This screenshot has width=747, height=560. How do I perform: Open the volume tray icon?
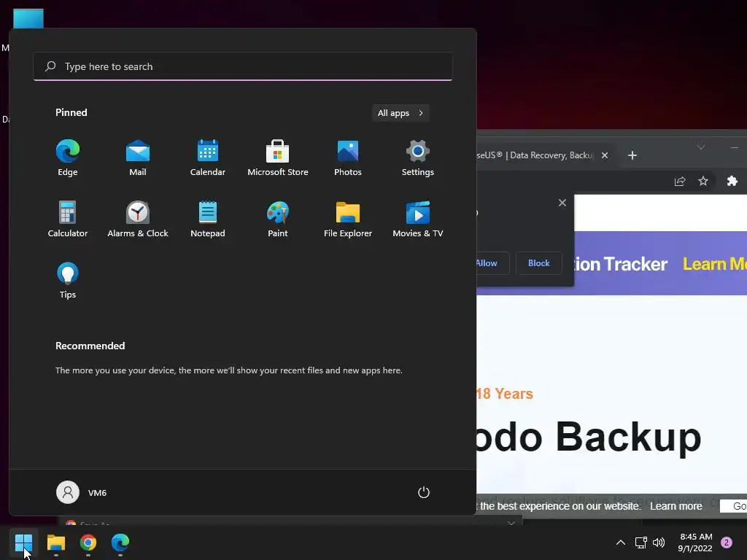[659, 542]
